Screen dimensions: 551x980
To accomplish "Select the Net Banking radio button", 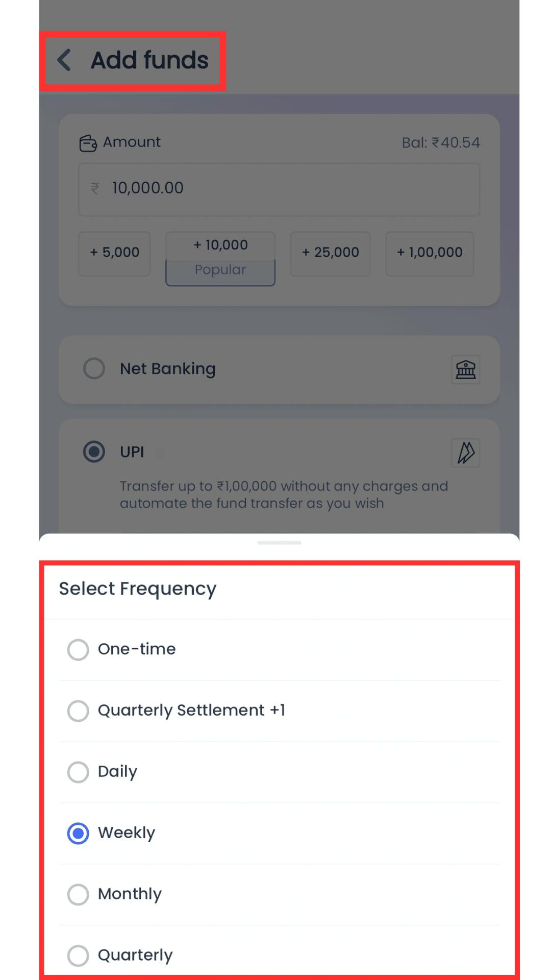I will pos(94,369).
